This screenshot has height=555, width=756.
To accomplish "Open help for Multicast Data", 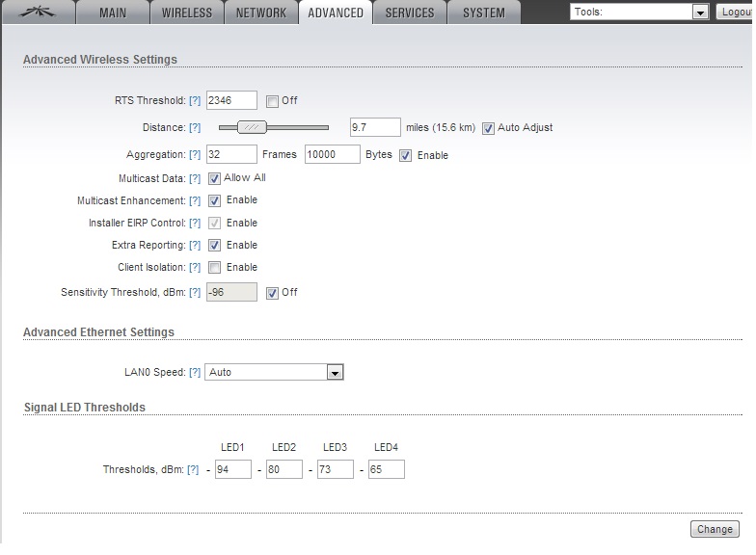I will pos(195,179).
